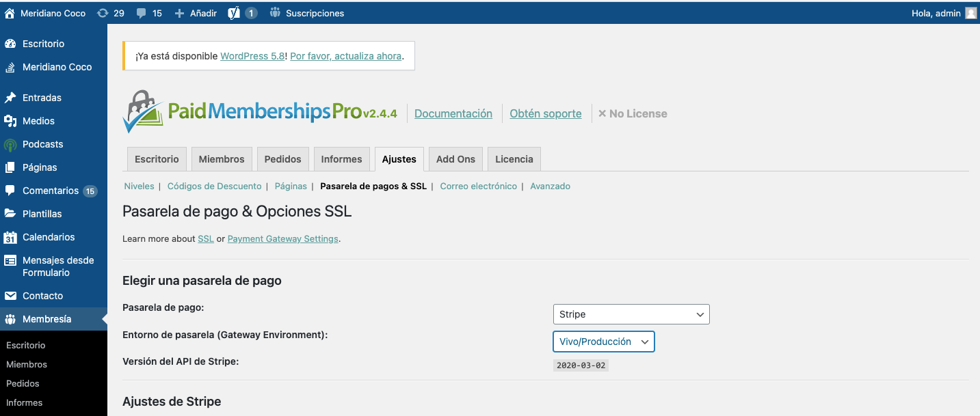Click the Obtén soporte link

point(546,113)
